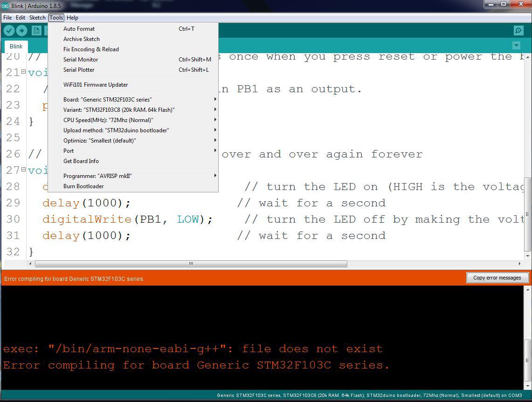Screen dimensions: 532x402
Task: Click the editor scrollbar right arrow
Action: [519, 264]
